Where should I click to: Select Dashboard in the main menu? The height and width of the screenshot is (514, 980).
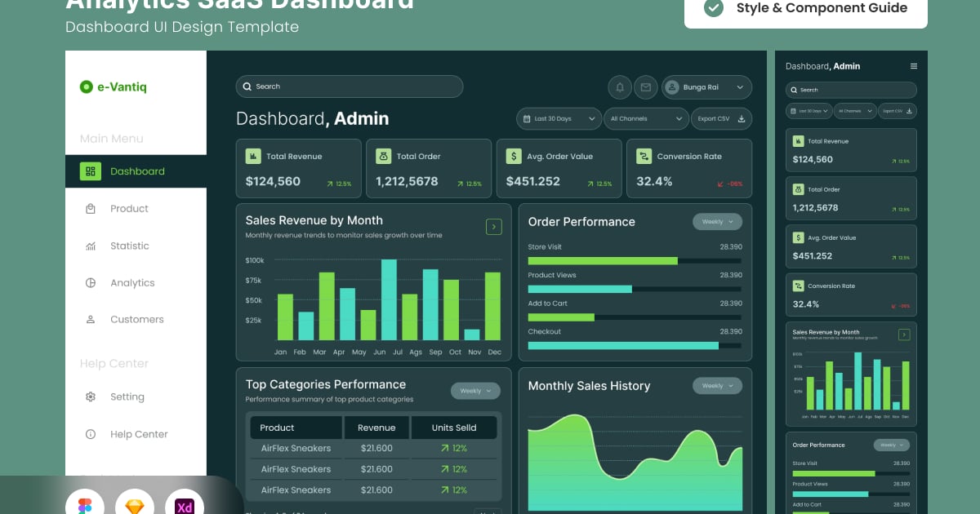coord(136,171)
